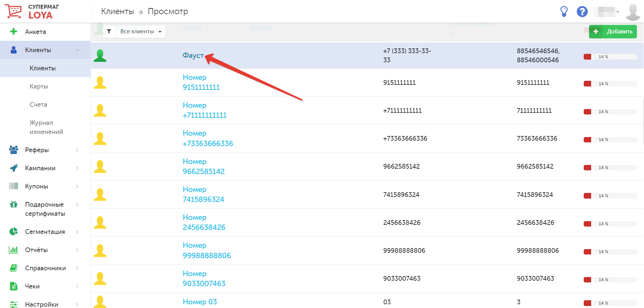Click the Подарочные сертификаты gift icon

[13, 204]
